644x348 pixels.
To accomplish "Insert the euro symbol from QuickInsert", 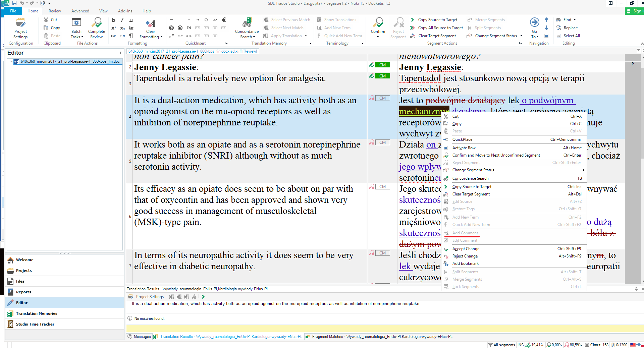I will click(224, 20).
